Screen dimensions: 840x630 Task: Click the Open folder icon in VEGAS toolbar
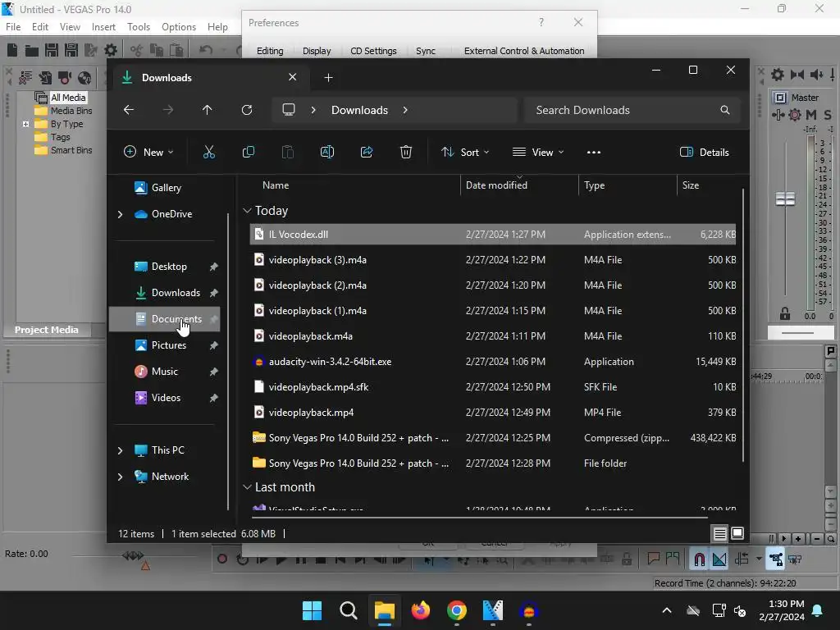click(32, 50)
